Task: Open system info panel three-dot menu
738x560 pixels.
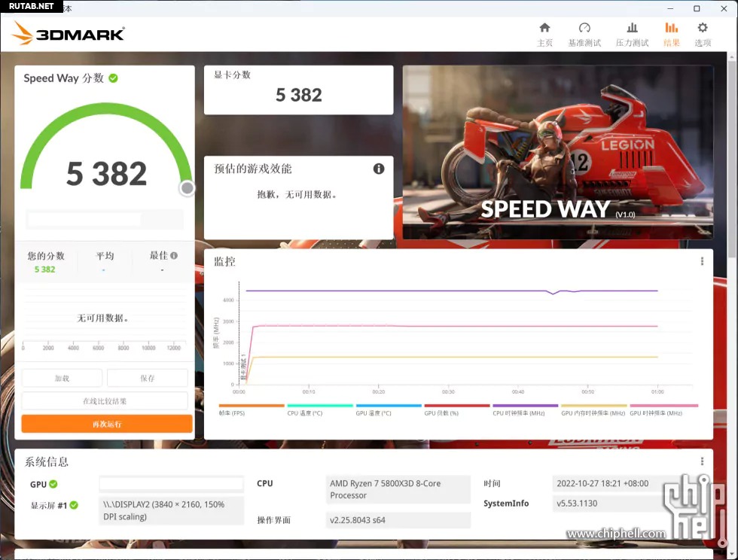Action: point(702,461)
